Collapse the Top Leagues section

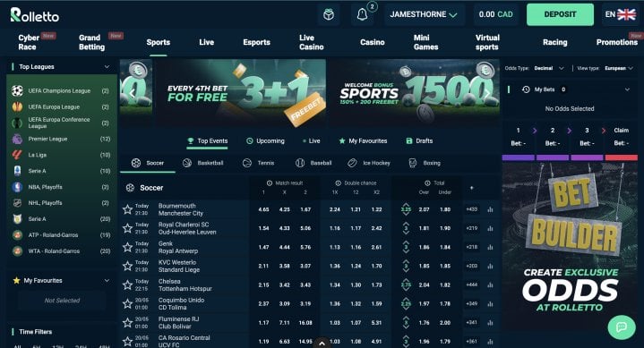107,66
